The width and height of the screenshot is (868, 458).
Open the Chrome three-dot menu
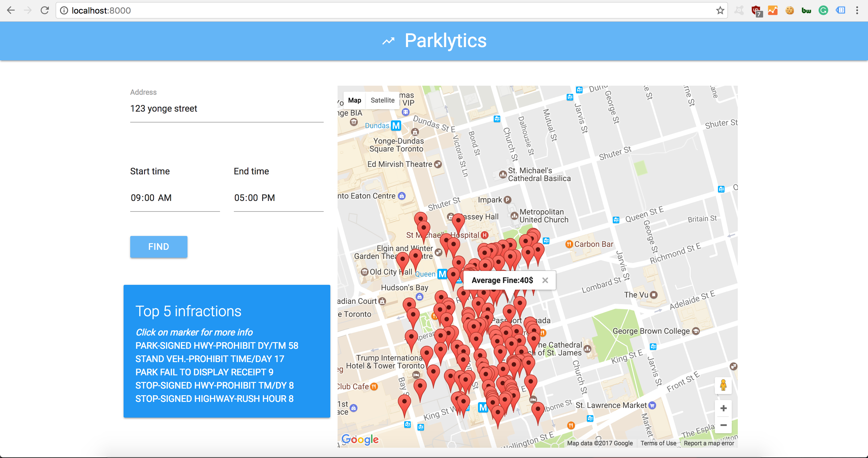[x=857, y=11]
